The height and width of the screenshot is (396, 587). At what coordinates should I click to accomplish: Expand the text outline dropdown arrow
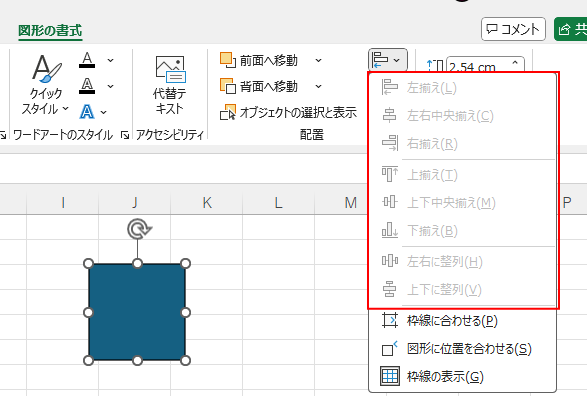(110, 86)
